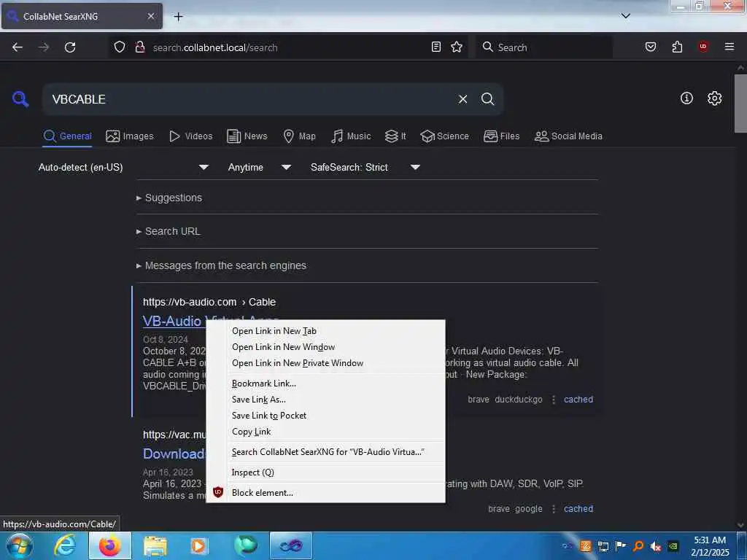Viewport: 747px width, 560px height.
Task: Open the Auto-detect (en-US) language dropdown
Action: (123, 167)
